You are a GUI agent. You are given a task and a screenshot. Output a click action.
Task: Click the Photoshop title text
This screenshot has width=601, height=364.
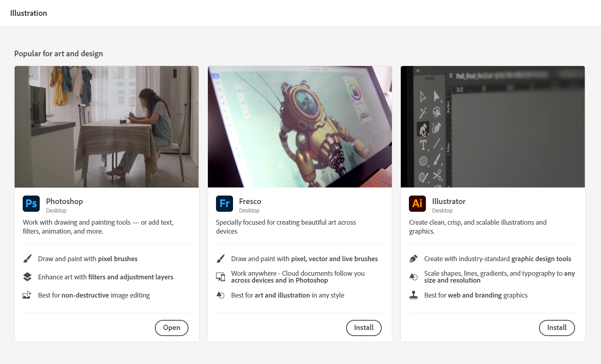64,201
